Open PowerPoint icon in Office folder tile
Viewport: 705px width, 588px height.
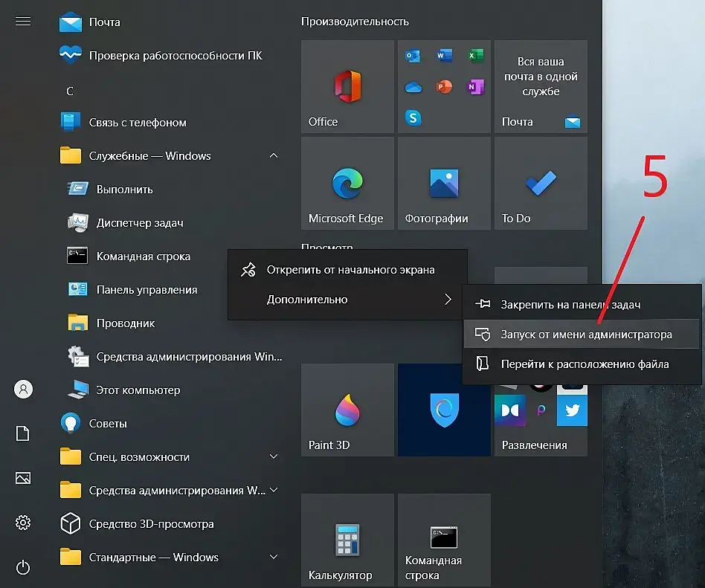444,87
